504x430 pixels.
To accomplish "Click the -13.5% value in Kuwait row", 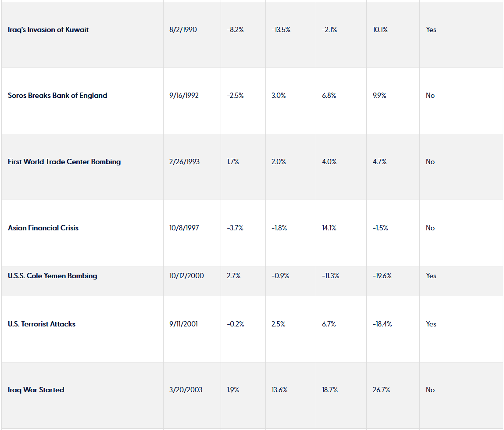I will point(281,30).
